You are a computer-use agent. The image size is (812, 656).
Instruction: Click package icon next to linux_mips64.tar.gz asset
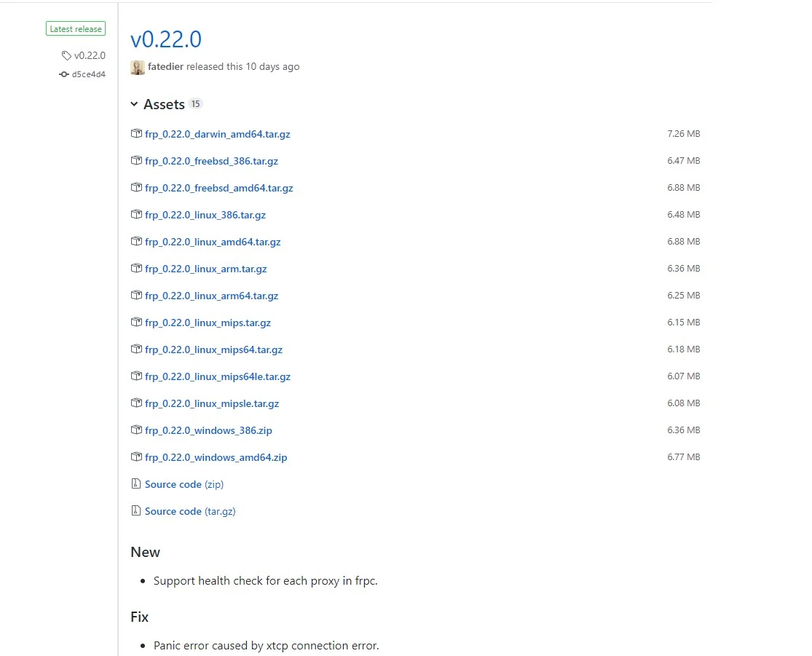click(x=136, y=349)
